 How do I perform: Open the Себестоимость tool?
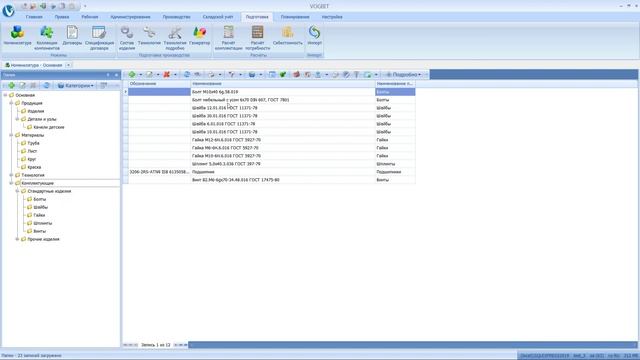click(288, 35)
